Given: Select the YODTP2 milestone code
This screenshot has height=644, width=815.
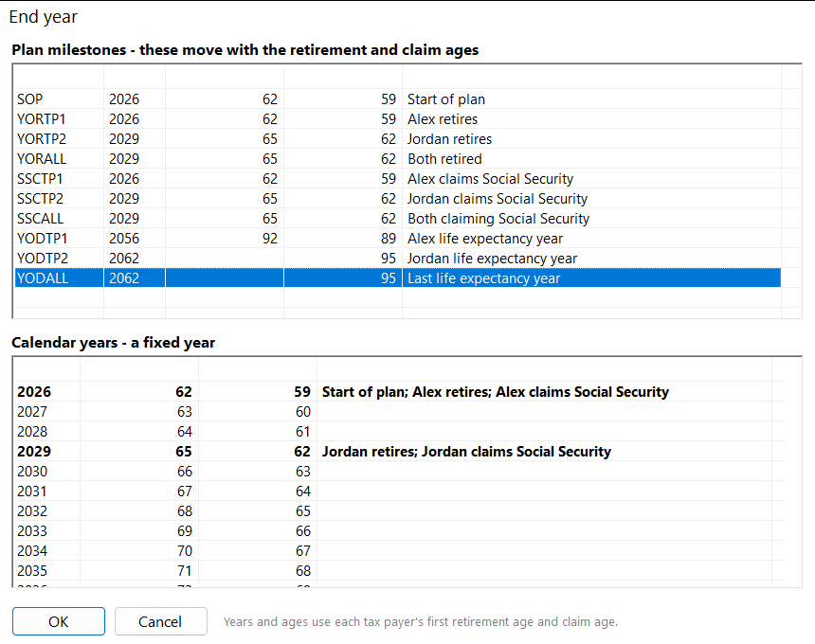Looking at the screenshot, I should pyautogui.click(x=43, y=259).
